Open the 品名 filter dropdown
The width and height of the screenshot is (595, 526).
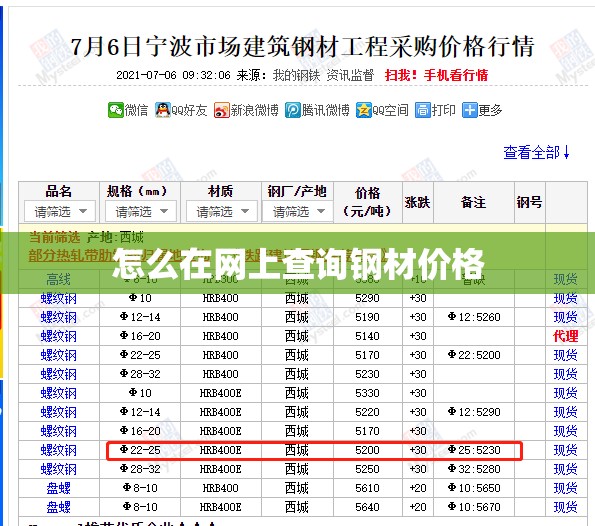[x=60, y=211]
